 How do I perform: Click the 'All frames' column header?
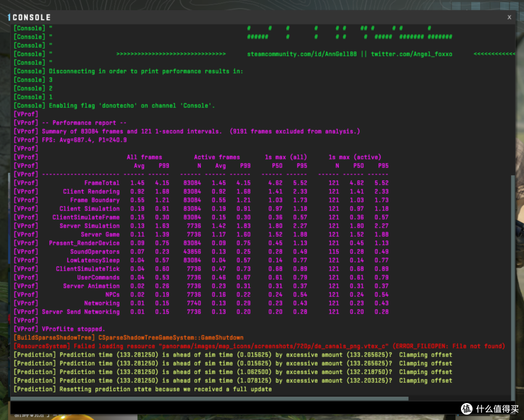145,157
